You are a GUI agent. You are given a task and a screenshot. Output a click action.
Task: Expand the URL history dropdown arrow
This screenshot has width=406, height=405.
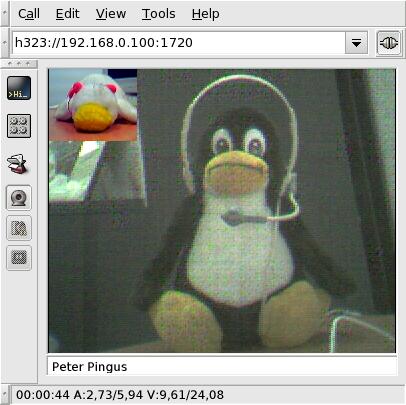[x=356, y=43]
